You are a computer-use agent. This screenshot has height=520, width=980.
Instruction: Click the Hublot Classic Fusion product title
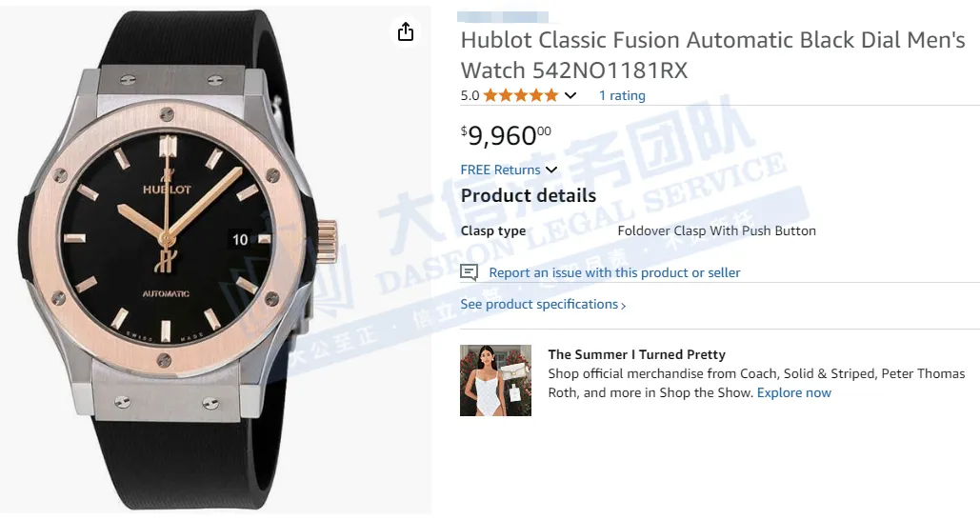coord(712,55)
